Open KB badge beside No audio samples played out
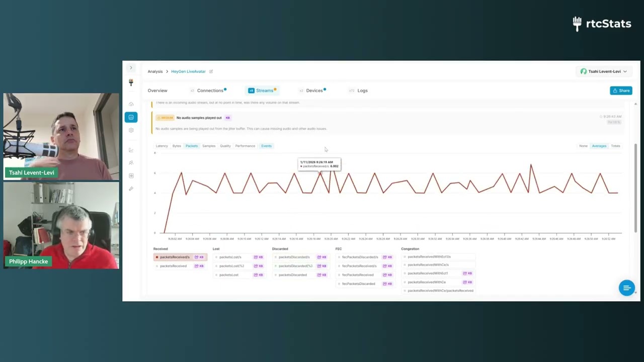Screen dimensions: 644x362 pyautogui.click(x=227, y=118)
